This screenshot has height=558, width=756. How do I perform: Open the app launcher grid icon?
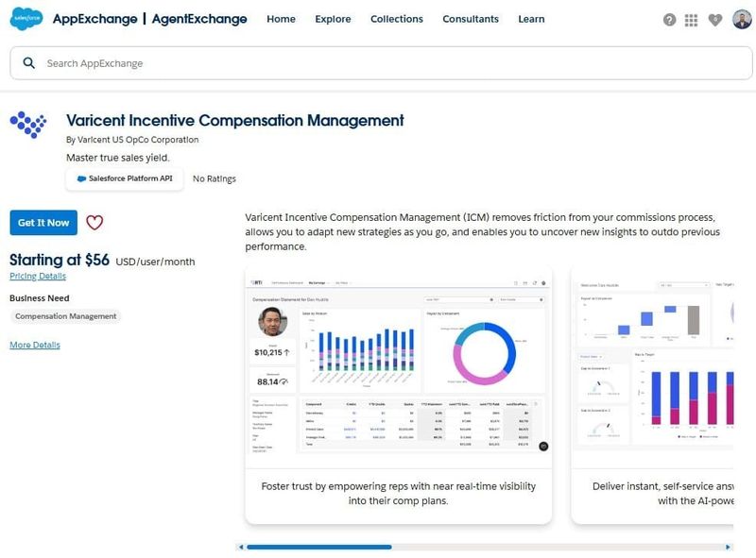point(691,20)
